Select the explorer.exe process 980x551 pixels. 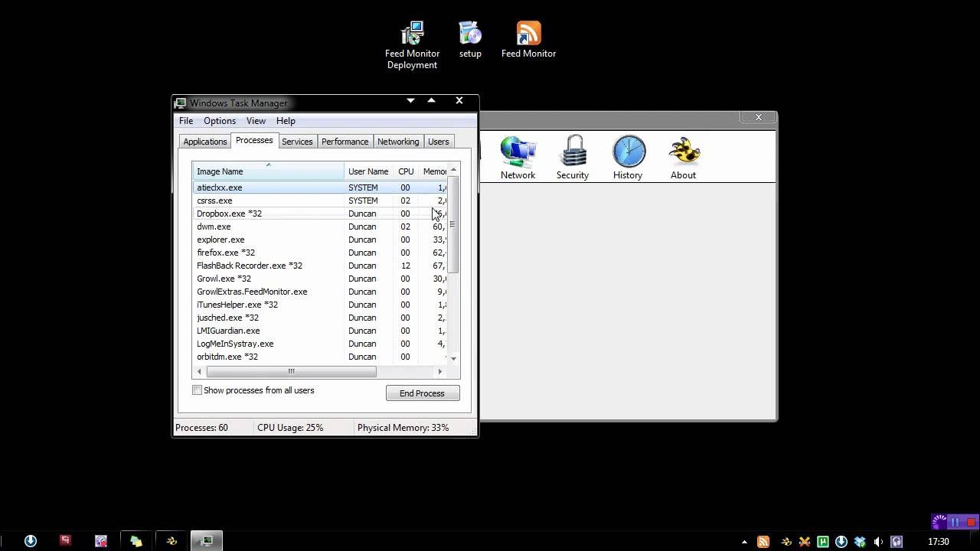point(320,240)
